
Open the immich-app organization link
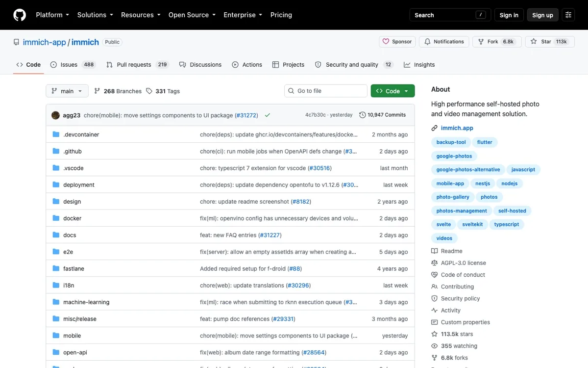pyautogui.click(x=44, y=42)
